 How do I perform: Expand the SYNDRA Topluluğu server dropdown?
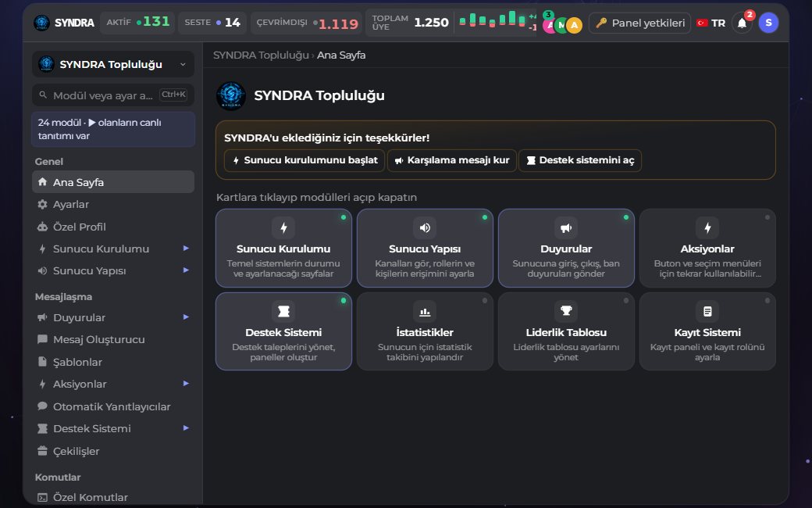click(x=113, y=64)
